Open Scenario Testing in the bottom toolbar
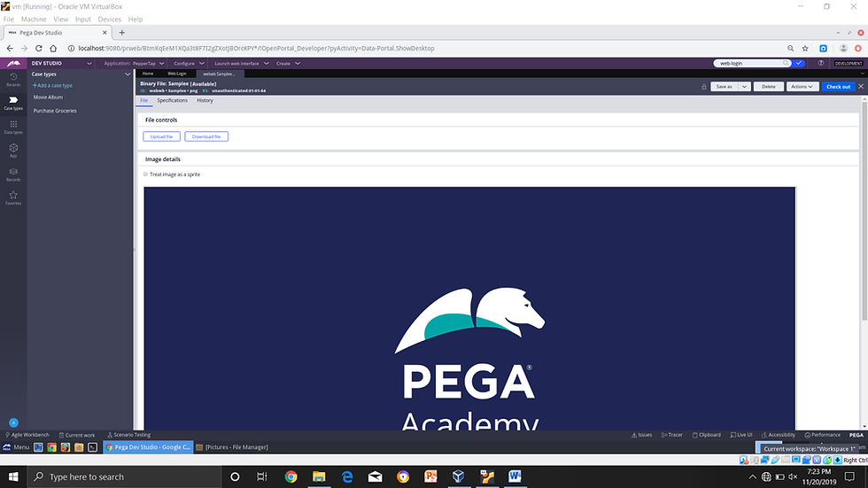 pyautogui.click(x=129, y=435)
